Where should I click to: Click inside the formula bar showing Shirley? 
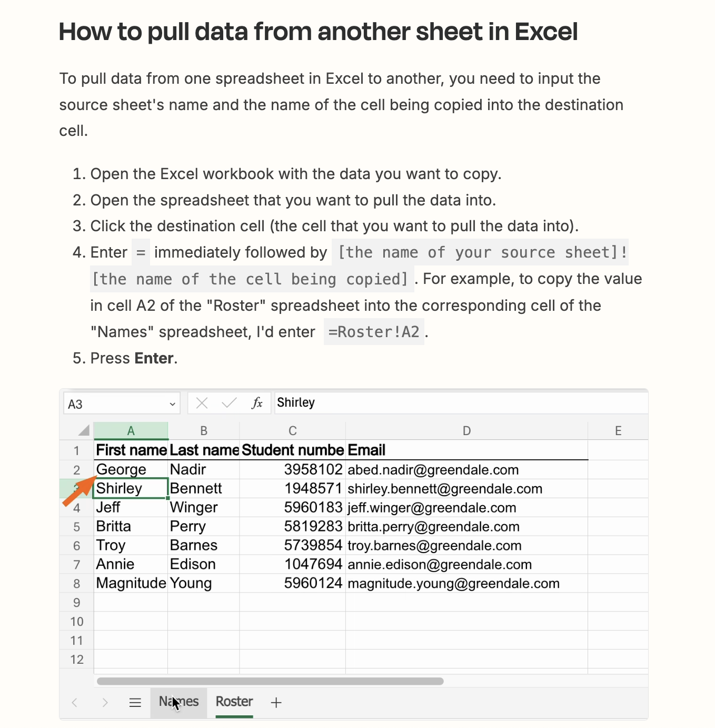tap(458, 403)
